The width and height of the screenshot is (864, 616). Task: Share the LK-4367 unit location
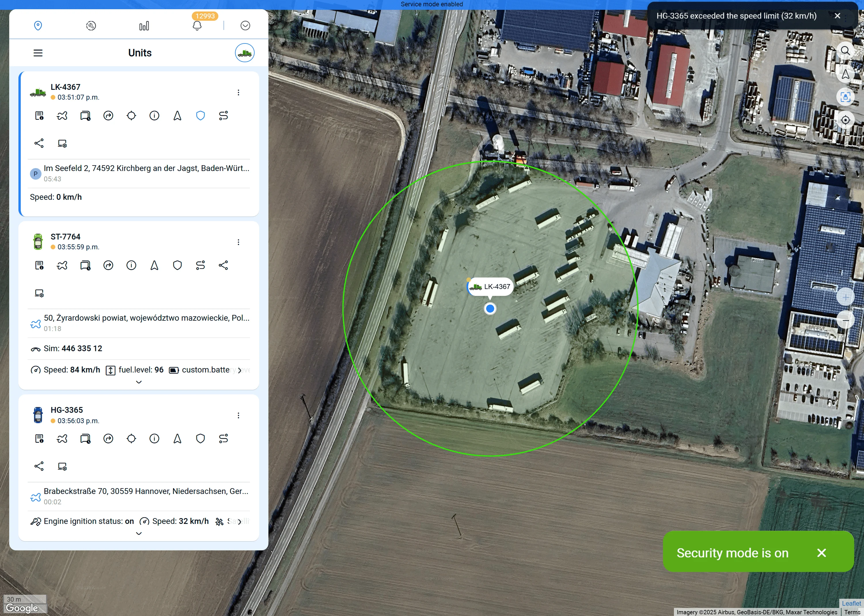click(x=39, y=143)
